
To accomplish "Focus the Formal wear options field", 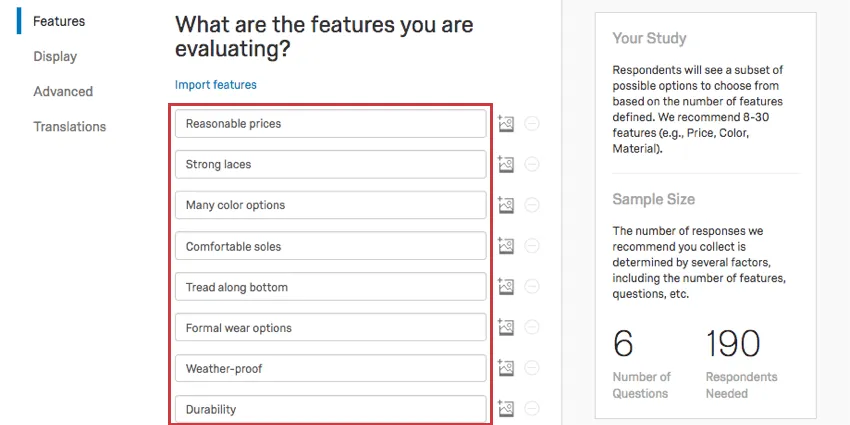I will [330, 328].
